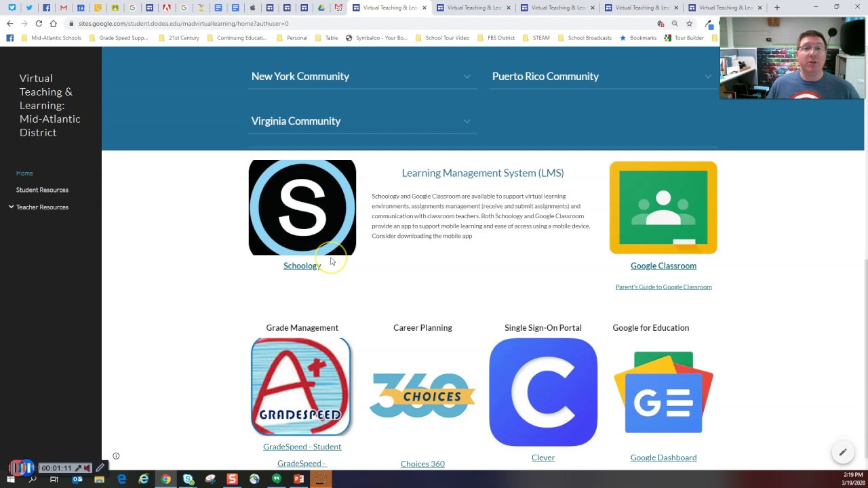
Task: Go to Home in the site sidebar
Action: 24,173
